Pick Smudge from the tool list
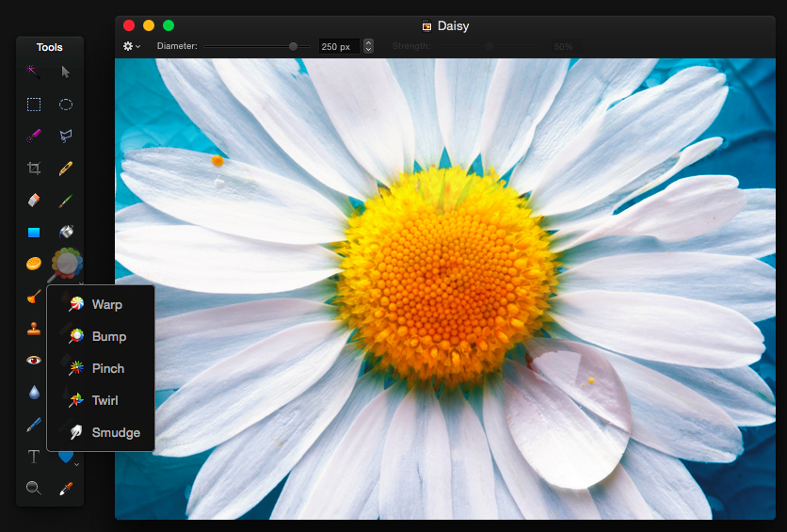Image resolution: width=787 pixels, height=532 pixels. click(x=116, y=432)
